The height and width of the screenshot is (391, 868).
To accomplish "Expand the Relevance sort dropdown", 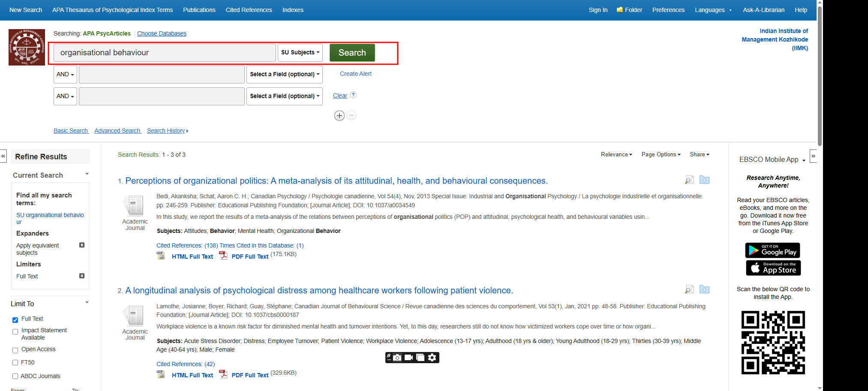I will pyautogui.click(x=616, y=155).
